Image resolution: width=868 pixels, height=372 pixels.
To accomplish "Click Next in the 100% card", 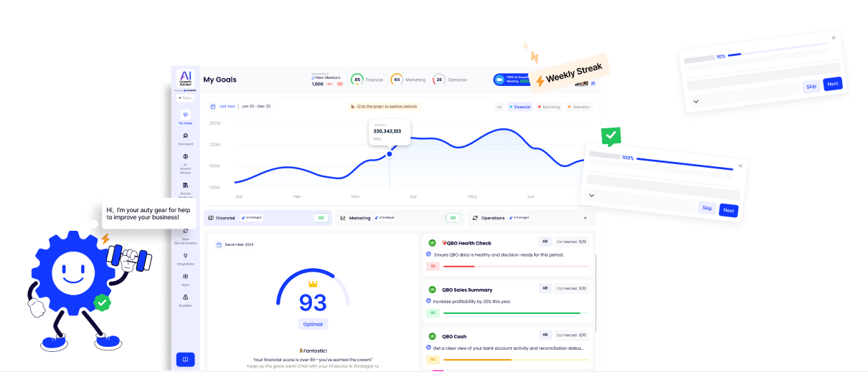I will point(728,210).
